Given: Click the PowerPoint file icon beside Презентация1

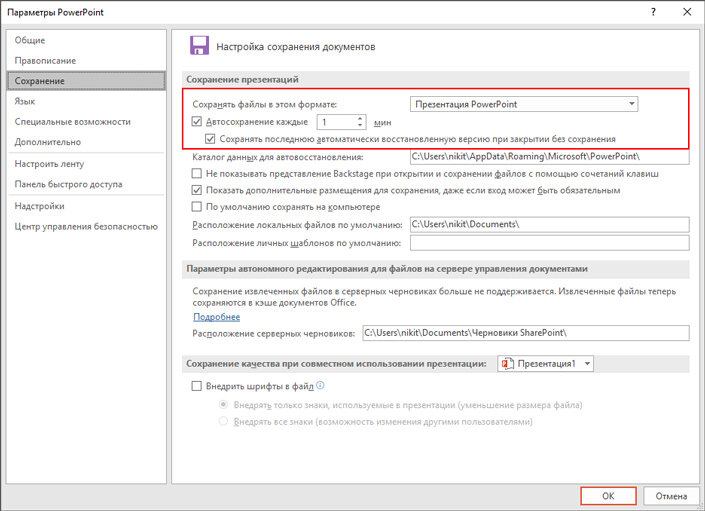Looking at the screenshot, I should point(507,364).
